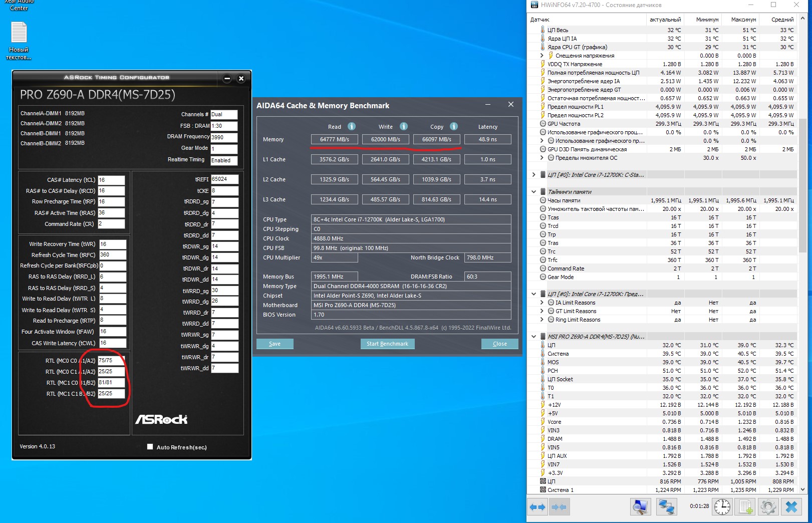Viewport: 812px width, 523px height.
Task: Click clock icon beside GPU Частота
Action: tap(543, 124)
